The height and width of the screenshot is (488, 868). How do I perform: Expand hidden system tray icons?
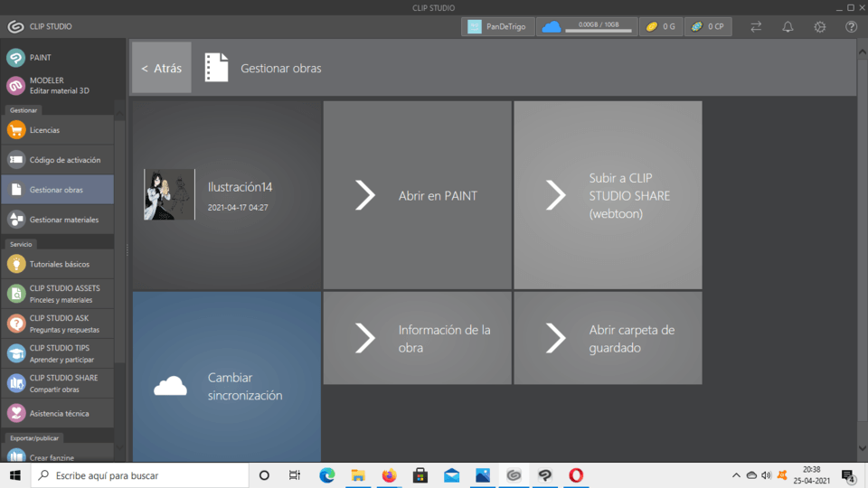pos(736,475)
